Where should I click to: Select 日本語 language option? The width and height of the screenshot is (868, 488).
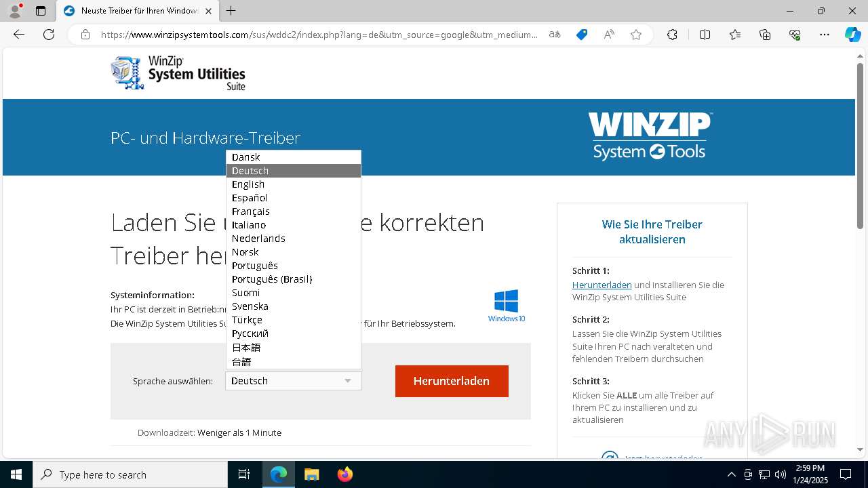(x=293, y=347)
